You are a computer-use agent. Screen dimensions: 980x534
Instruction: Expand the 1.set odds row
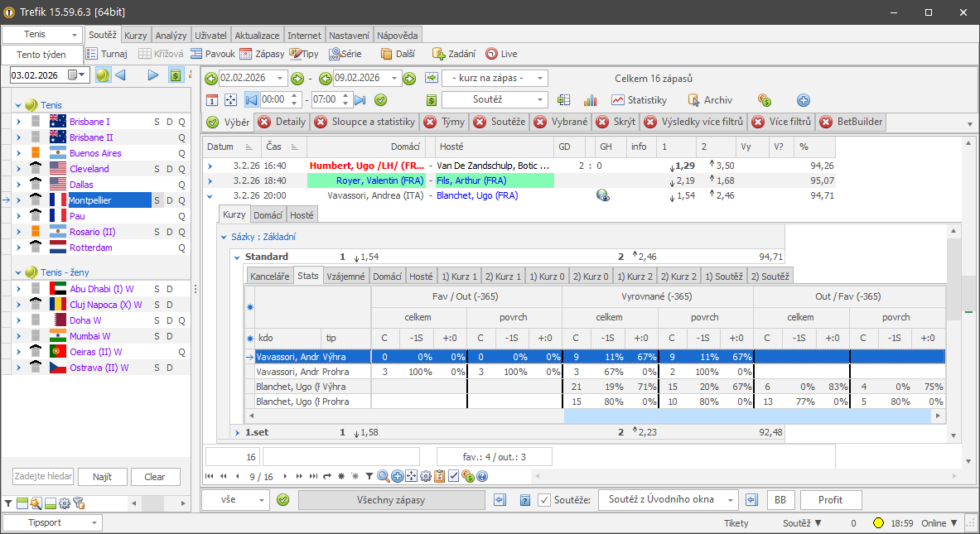239,431
